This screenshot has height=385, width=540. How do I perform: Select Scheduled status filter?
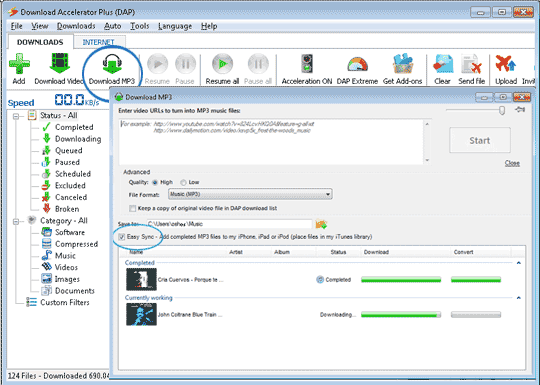(x=73, y=174)
